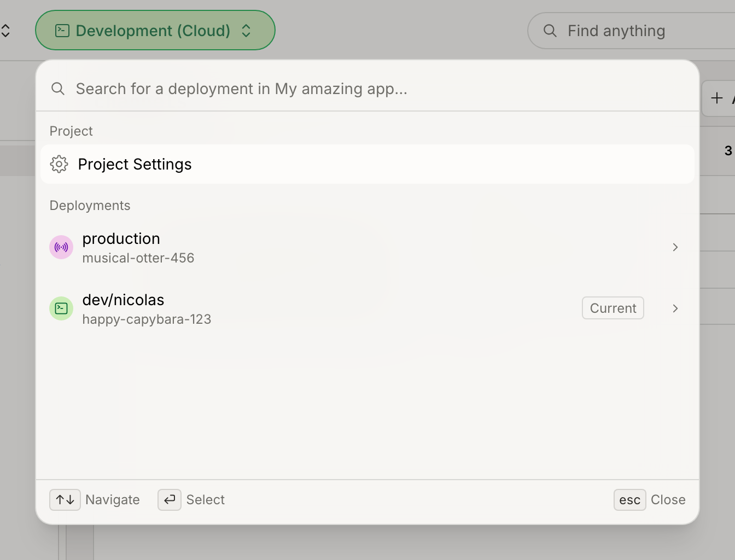The width and height of the screenshot is (735, 560).
Task: Expand the production deployment chevron
Action: point(675,247)
